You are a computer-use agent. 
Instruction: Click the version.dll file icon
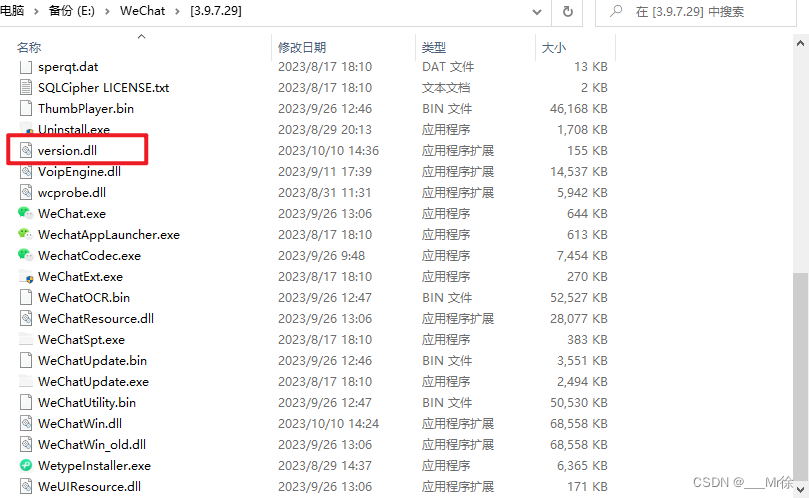click(x=26, y=151)
